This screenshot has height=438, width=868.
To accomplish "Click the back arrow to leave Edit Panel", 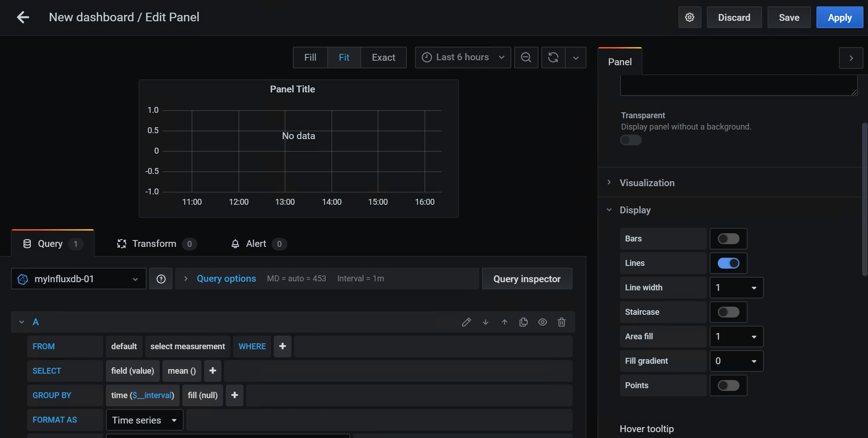I will (23, 17).
